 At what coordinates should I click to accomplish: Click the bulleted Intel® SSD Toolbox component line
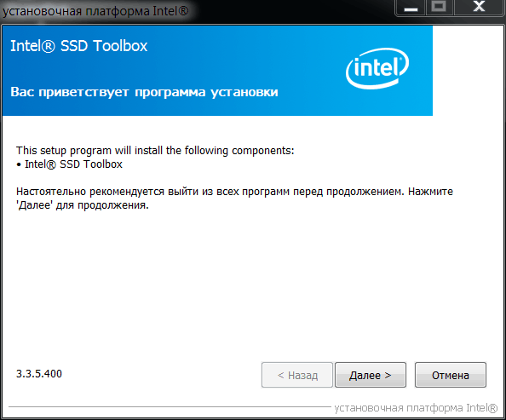coord(69,164)
